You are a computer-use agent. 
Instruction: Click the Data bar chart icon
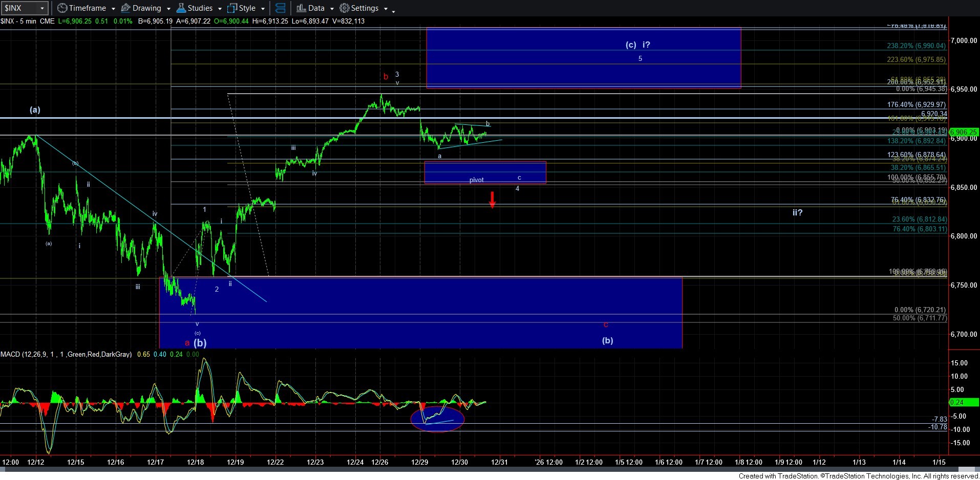[x=301, y=8]
